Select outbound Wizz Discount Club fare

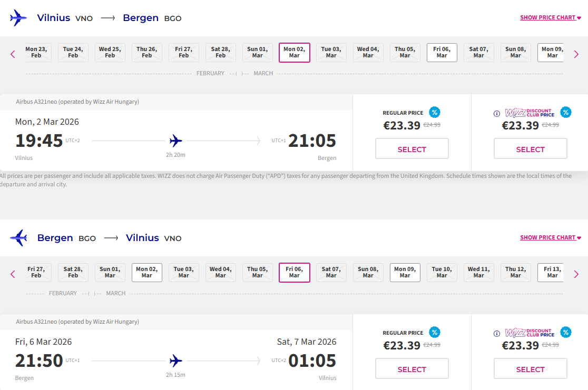[530, 149]
